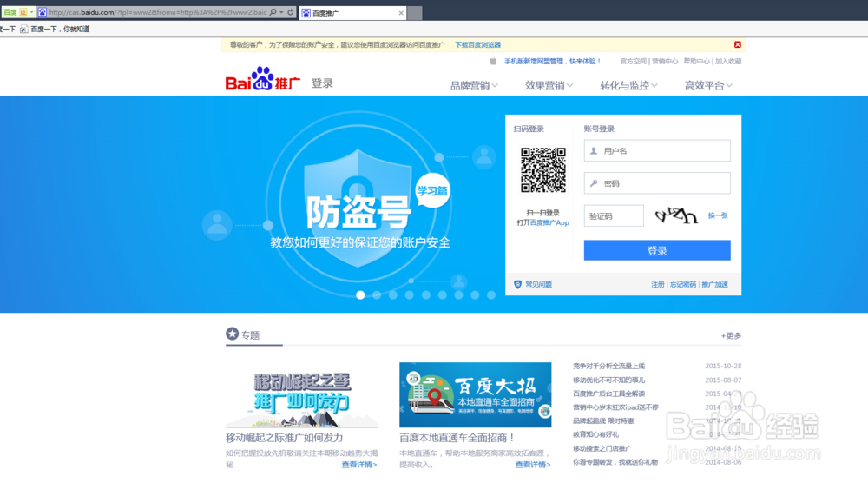Open the 移动崛起之际 thumbnail image
Screen dimensions: 868x483
(302, 395)
